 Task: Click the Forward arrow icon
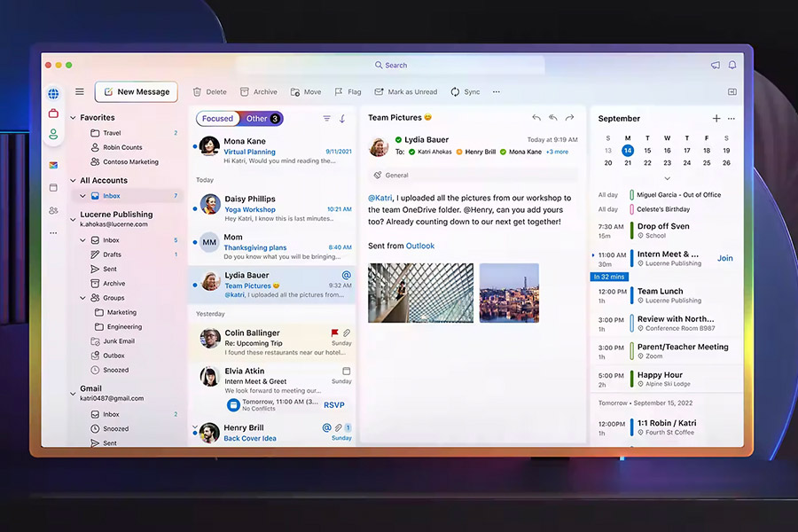click(x=569, y=118)
